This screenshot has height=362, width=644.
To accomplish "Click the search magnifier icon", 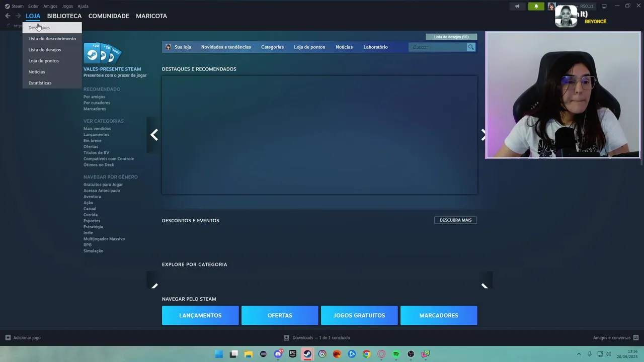I will coord(471,47).
